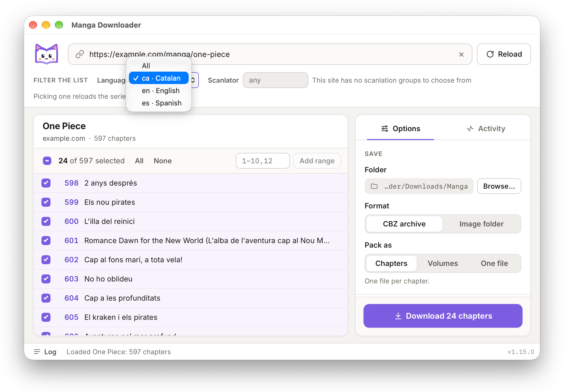
Task: Uncheck chapter 598 checkbox
Action: click(46, 183)
